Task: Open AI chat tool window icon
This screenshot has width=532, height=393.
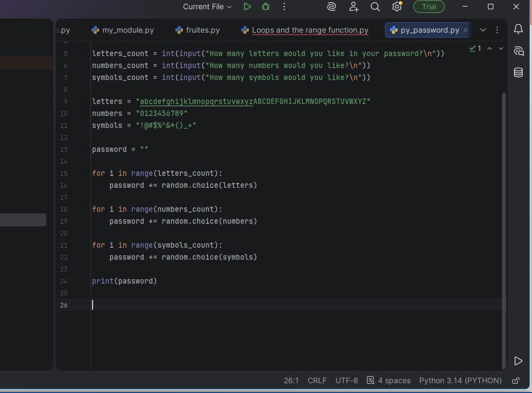Action: tap(518, 51)
